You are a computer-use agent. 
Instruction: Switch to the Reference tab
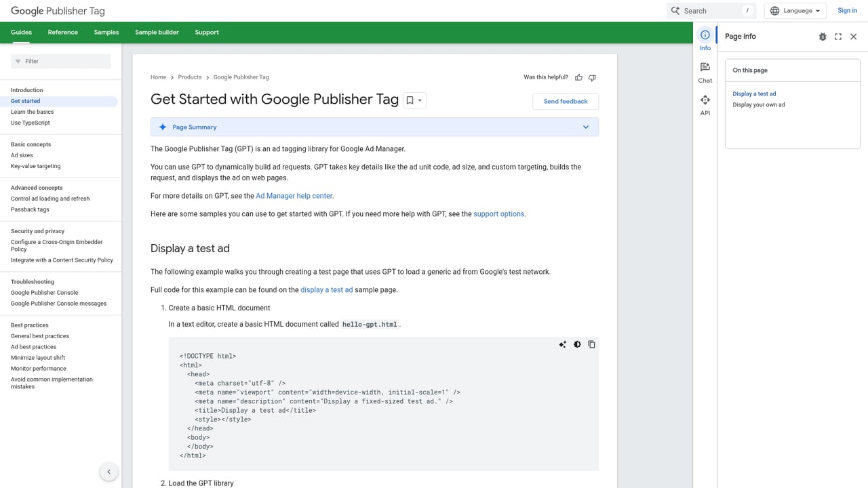[x=62, y=32]
